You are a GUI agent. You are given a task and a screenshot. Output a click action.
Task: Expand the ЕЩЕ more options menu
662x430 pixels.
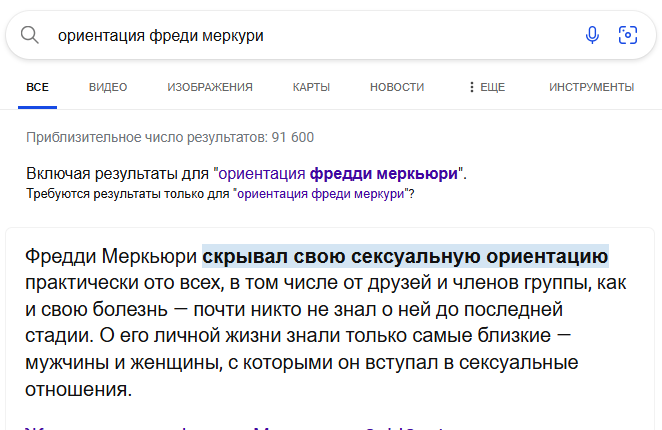click(x=487, y=87)
